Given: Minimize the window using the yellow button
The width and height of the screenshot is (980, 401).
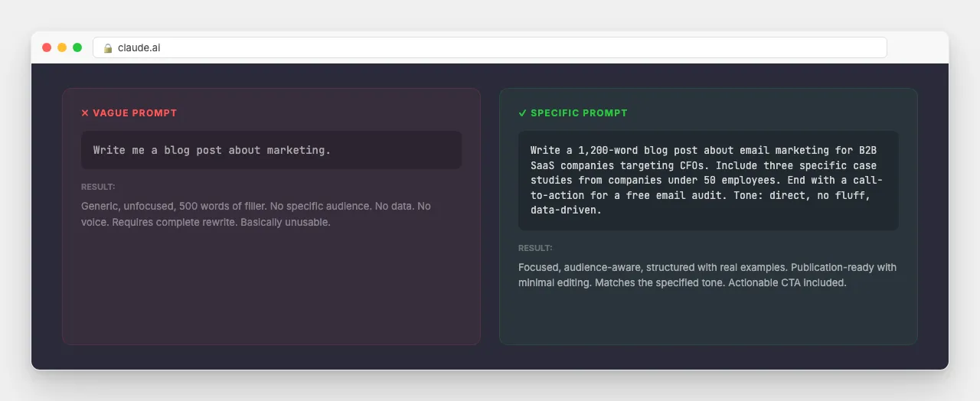Looking at the screenshot, I should [62, 47].
